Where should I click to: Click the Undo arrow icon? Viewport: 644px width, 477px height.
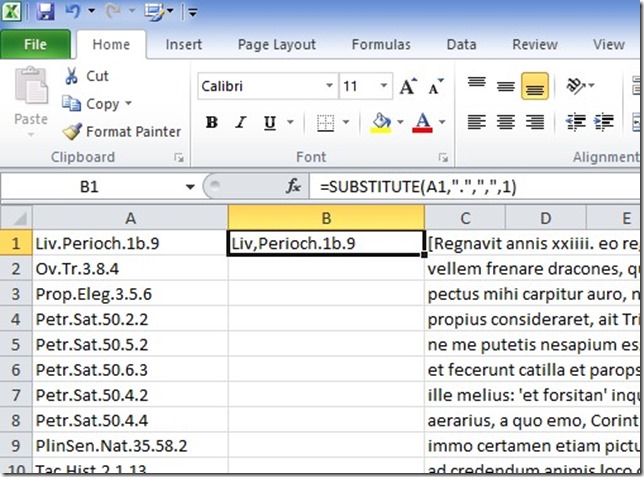point(73,13)
